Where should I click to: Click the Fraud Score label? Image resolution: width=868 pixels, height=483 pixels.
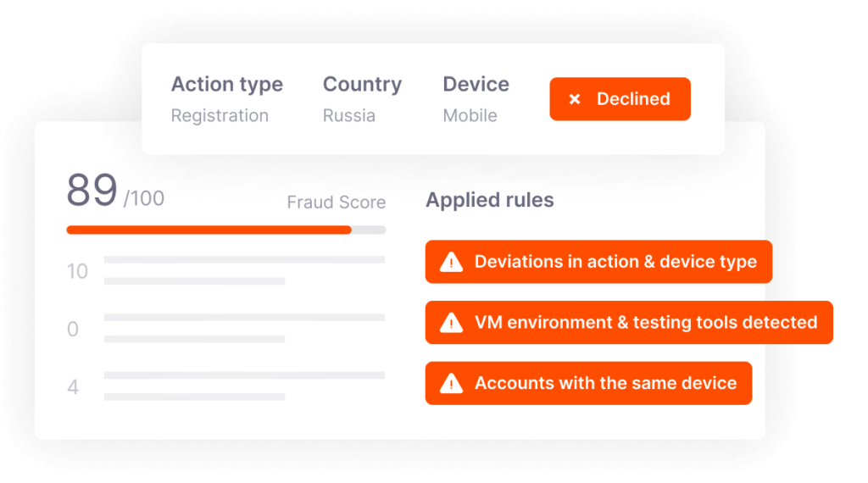click(x=336, y=203)
